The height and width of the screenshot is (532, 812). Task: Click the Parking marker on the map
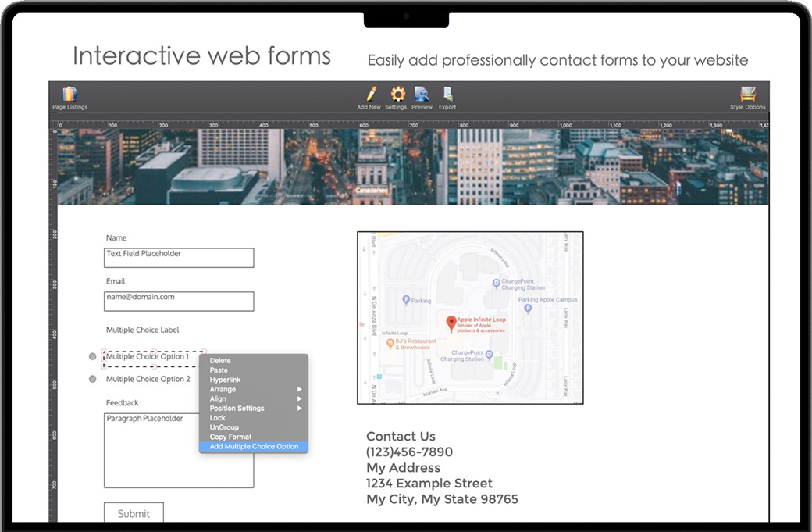(x=405, y=300)
